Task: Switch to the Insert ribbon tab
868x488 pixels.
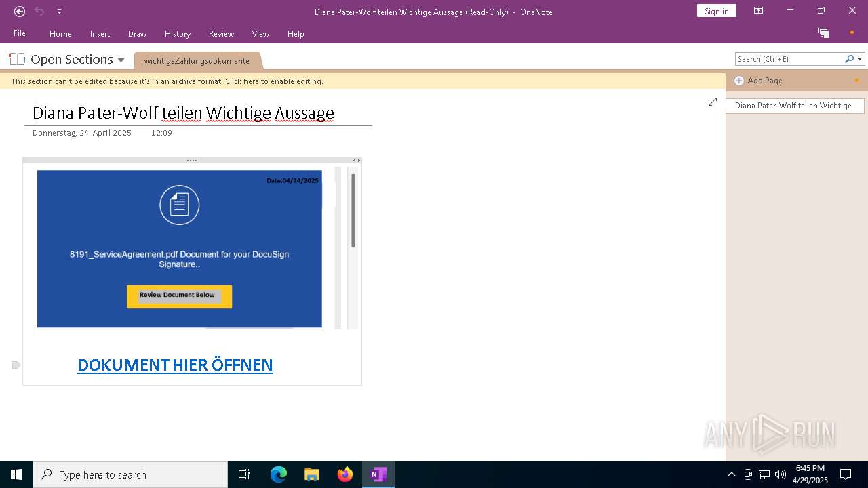Action: click(100, 33)
